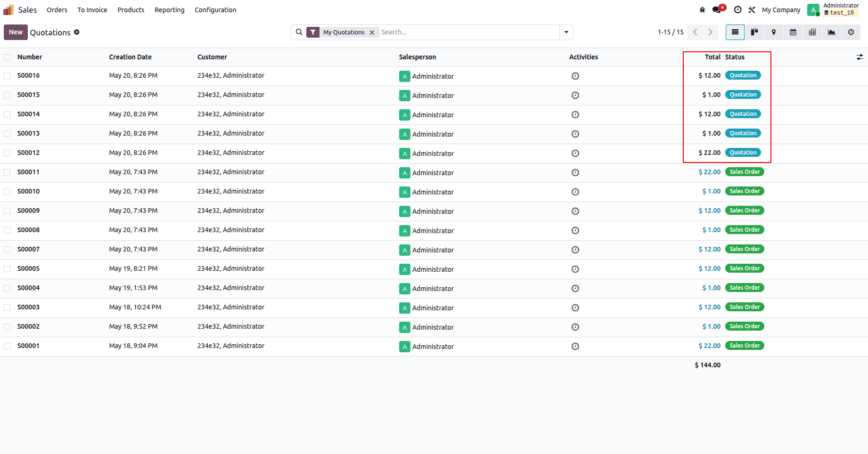Screen dimensions: 868x454
Task: Click the activity clock for S00003
Action: coord(575,308)
